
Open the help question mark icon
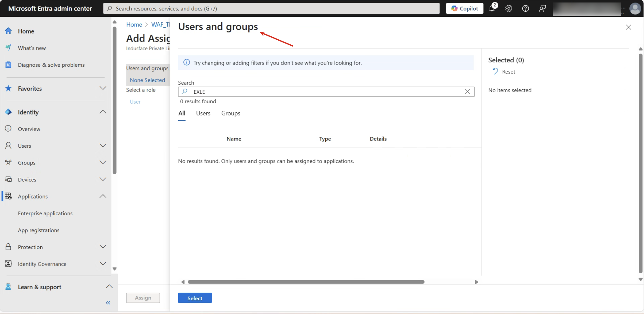526,8
